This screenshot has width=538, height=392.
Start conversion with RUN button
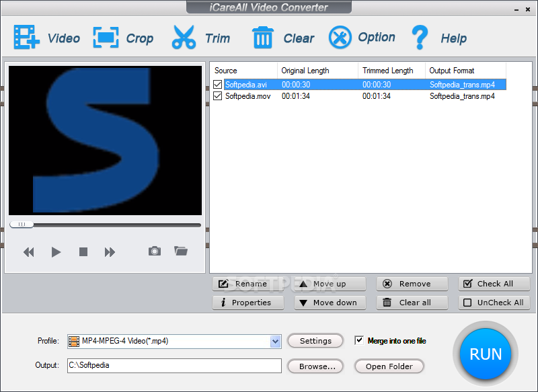coord(485,354)
